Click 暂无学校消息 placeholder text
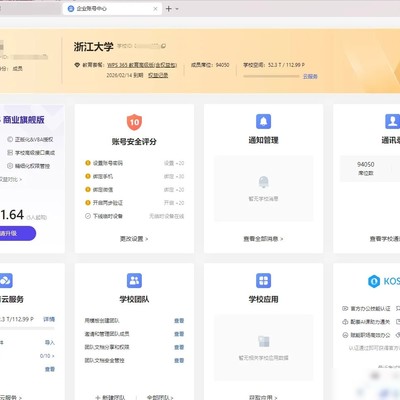400x400 pixels. click(x=263, y=199)
